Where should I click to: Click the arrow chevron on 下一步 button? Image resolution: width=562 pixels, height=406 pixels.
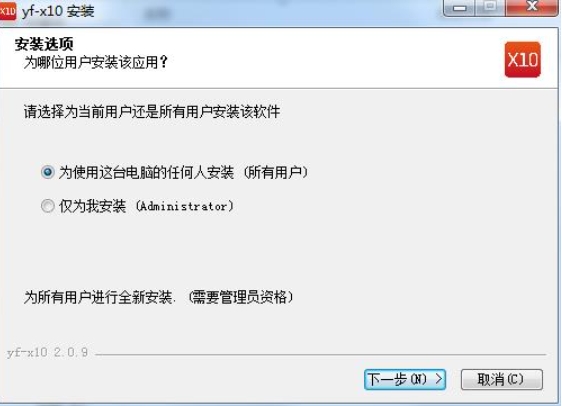click(x=439, y=379)
